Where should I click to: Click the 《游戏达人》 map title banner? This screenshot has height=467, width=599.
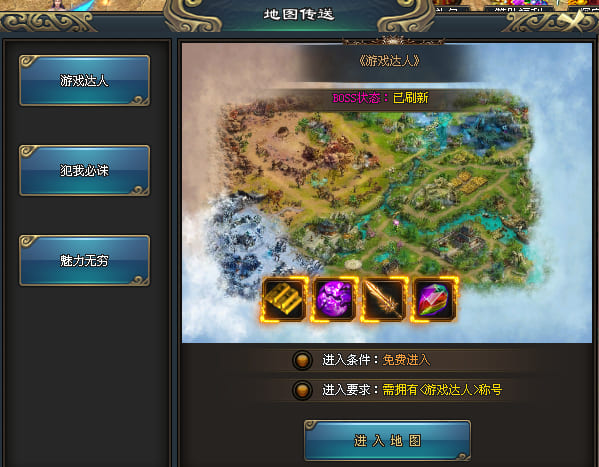click(389, 61)
